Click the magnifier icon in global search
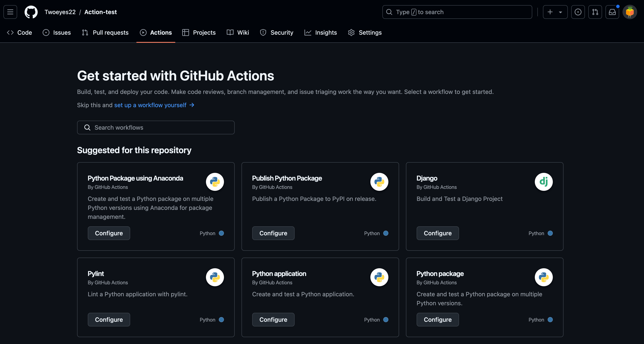The image size is (644, 344). (389, 12)
